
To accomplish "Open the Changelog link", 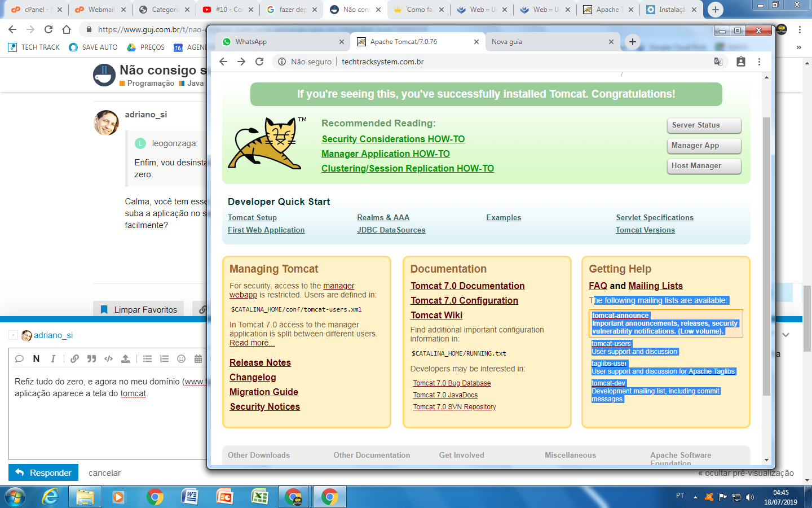I will (253, 377).
